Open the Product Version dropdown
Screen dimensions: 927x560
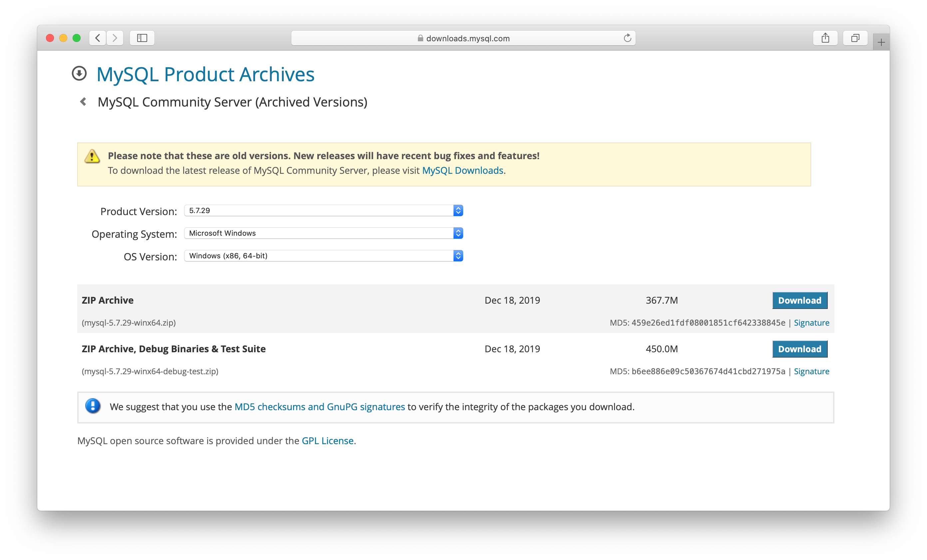pos(323,211)
